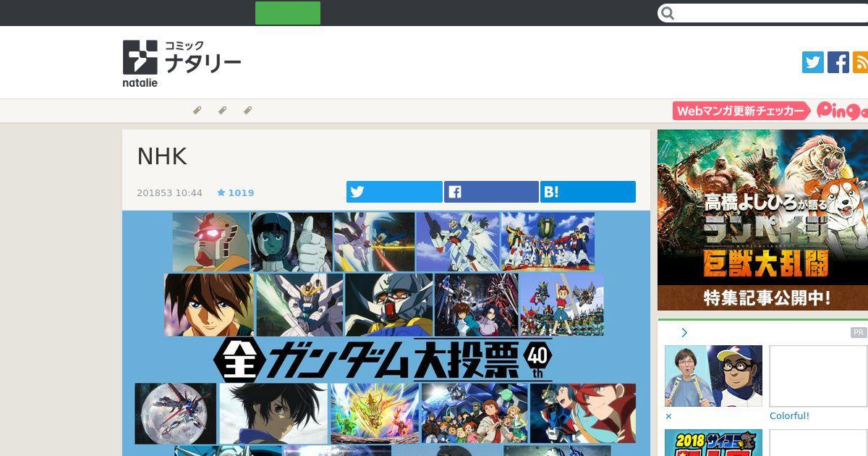Open the orange RSS feed icon
The height and width of the screenshot is (456, 868).
(x=861, y=62)
